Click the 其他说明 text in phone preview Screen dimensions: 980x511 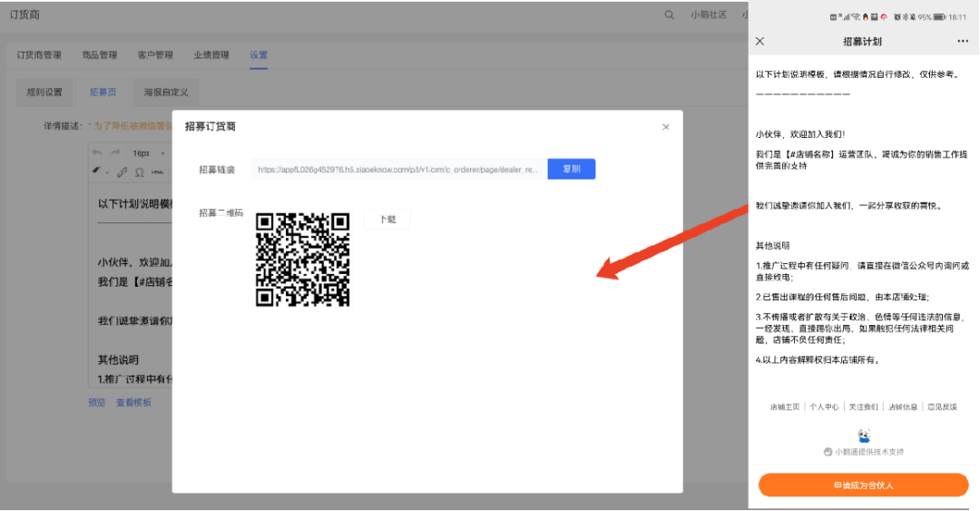click(x=772, y=245)
